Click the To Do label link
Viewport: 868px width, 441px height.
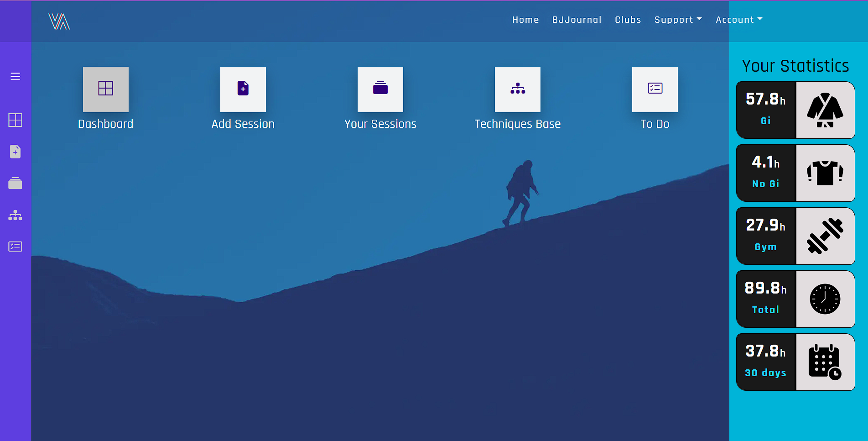[x=655, y=124]
